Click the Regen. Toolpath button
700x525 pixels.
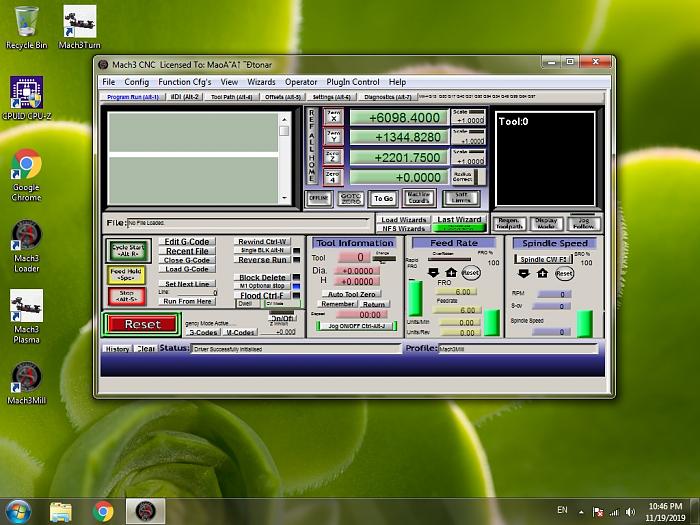[509, 223]
